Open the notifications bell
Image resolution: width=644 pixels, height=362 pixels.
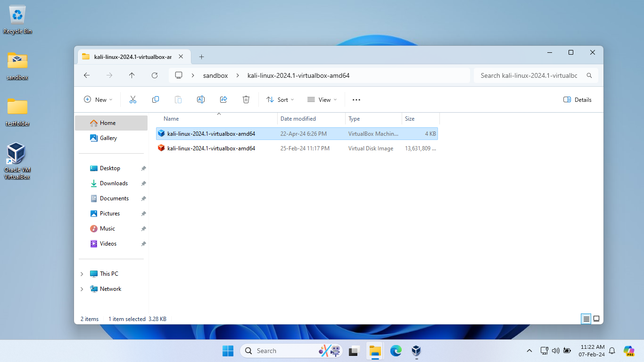coord(612,351)
